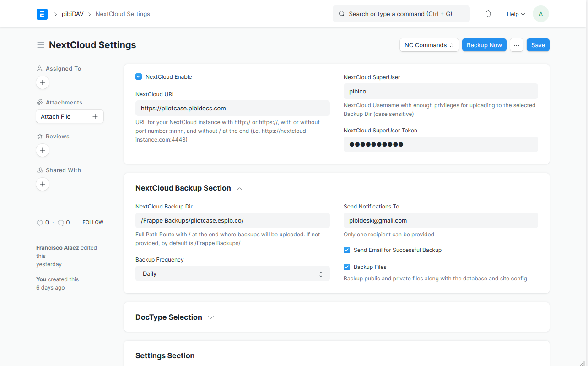The width and height of the screenshot is (588, 366).
Task: Add an assignee with the Assigned To plus icon
Action: tap(43, 82)
